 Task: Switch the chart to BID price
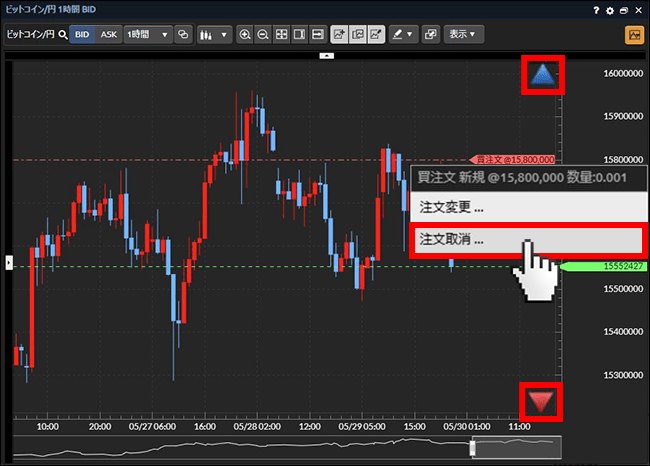coord(82,34)
